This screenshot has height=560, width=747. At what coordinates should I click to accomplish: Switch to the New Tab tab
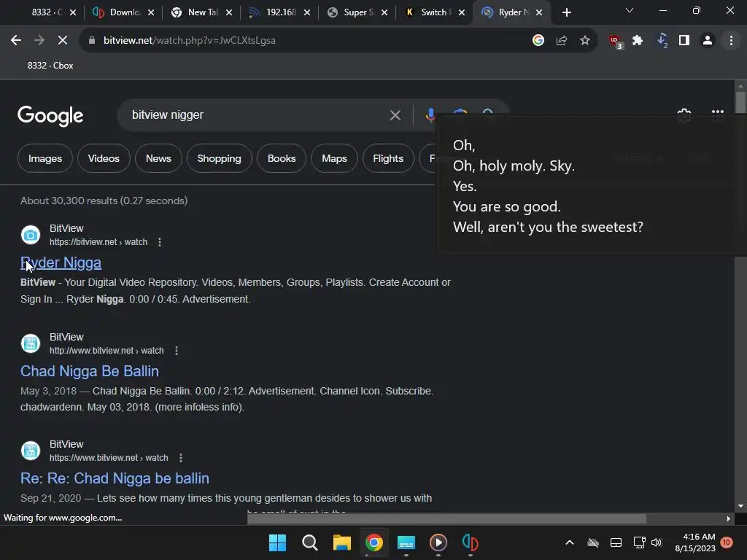click(x=201, y=12)
